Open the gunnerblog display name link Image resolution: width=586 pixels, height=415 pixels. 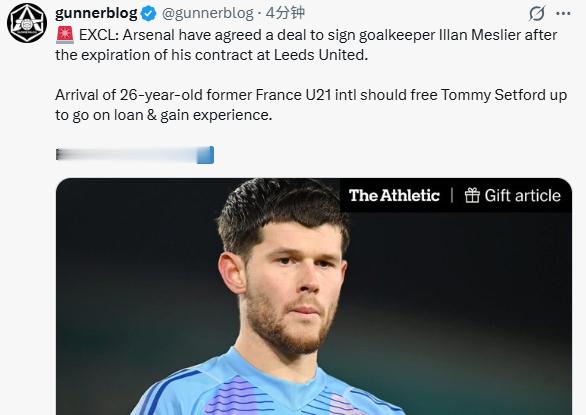pyautogui.click(x=96, y=13)
